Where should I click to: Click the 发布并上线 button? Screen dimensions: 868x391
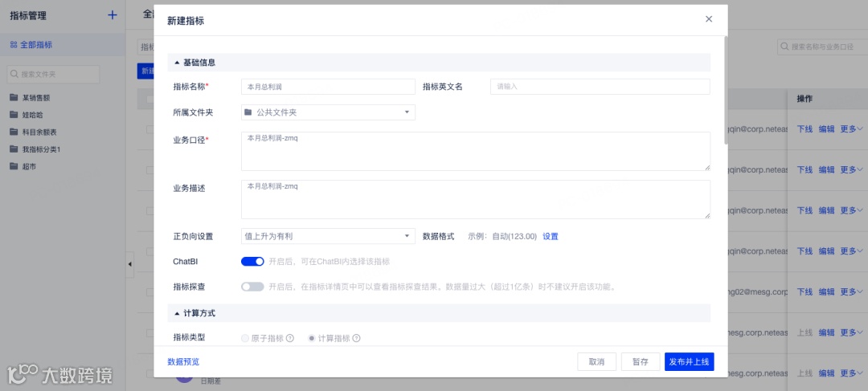tap(690, 361)
